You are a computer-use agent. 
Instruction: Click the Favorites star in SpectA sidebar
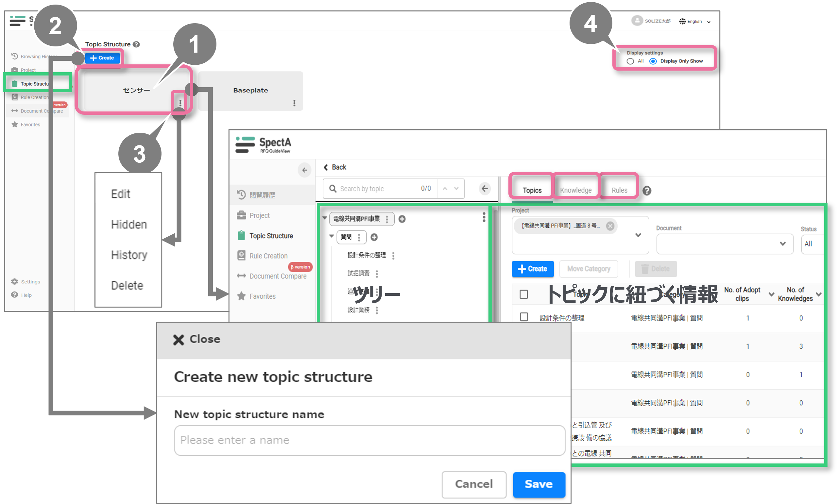(242, 296)
